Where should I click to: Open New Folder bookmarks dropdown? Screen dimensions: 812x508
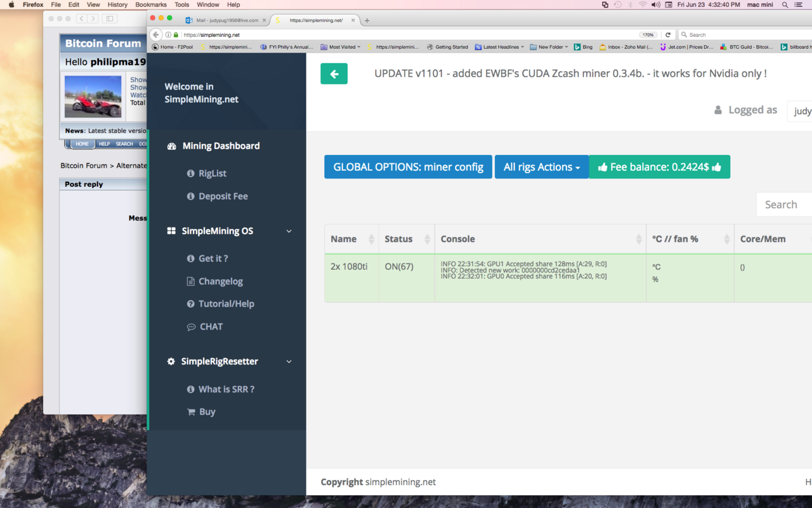click(x=549, y=47)
